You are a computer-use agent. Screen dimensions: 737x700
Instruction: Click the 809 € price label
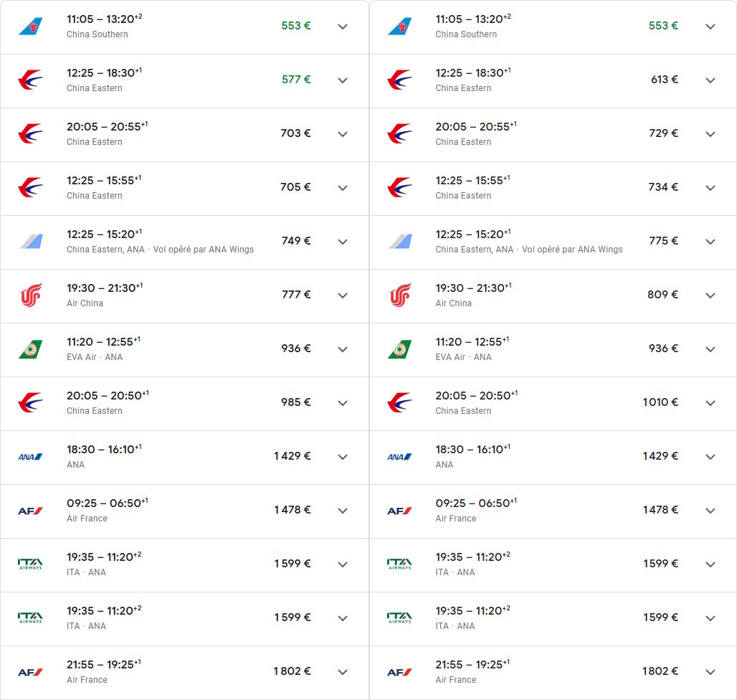tap(662, 294)
